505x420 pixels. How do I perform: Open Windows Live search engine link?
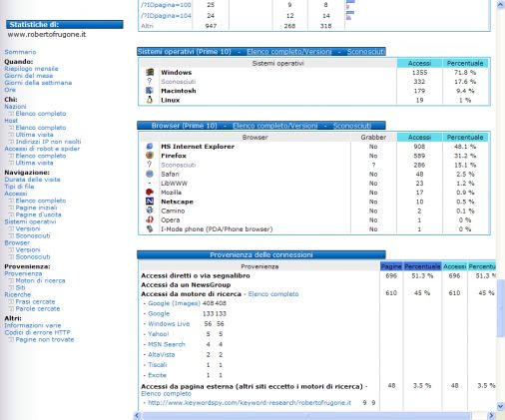[169, 324]
